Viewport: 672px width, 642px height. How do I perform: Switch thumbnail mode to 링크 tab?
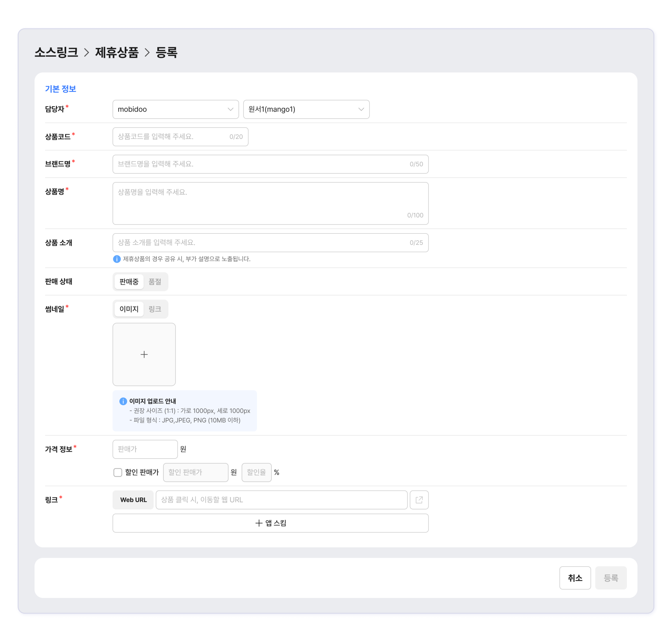(155, 309)
